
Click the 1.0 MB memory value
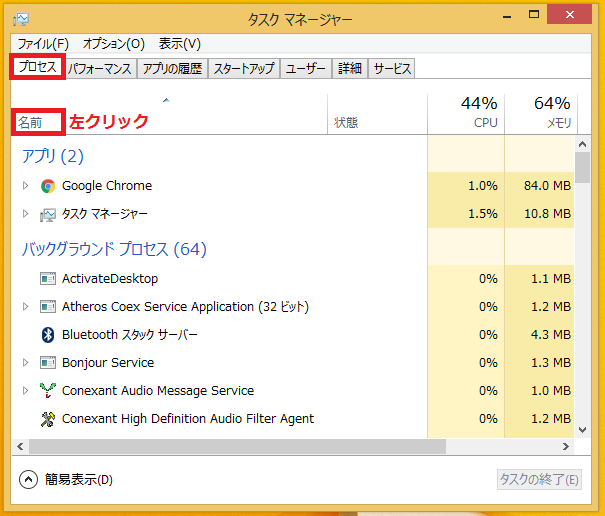pos(551,391)
